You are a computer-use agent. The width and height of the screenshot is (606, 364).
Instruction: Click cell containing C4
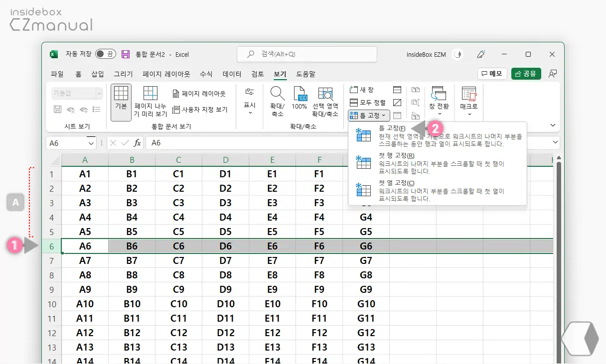(x=178, y=217)
